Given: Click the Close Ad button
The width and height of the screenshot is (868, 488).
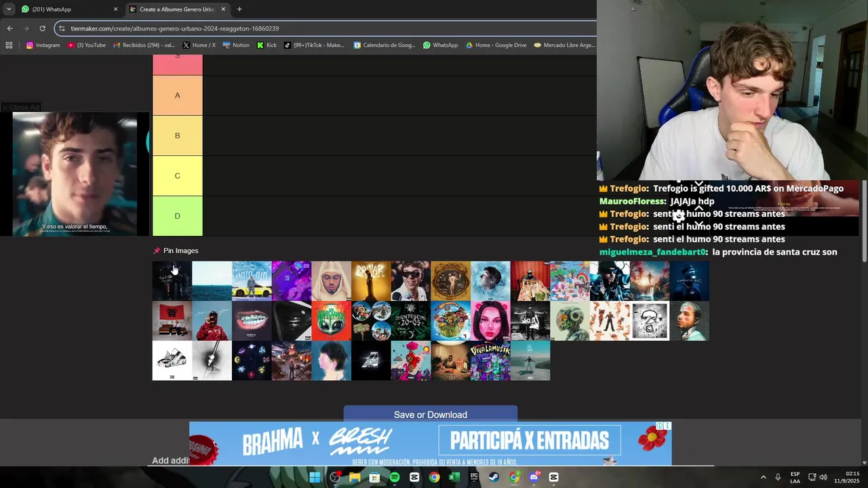Looking at the screenshot, I should click(20, 108).
